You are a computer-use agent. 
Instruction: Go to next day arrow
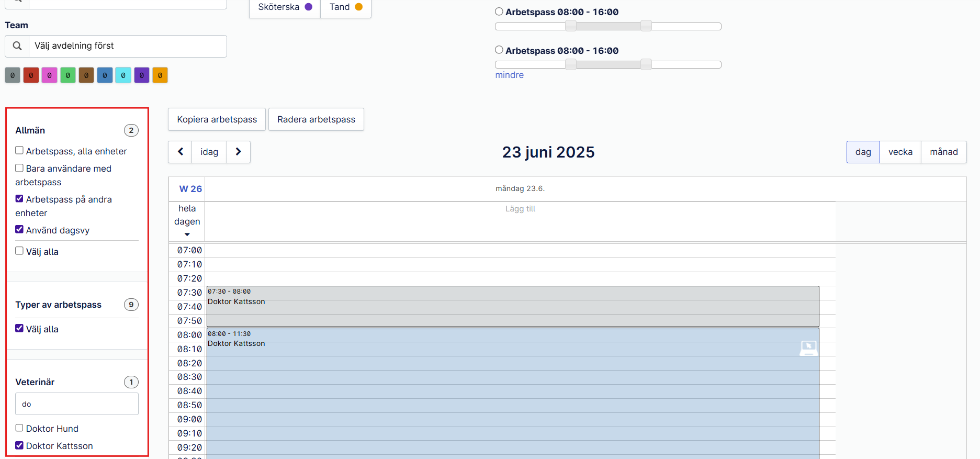(239, 152)
